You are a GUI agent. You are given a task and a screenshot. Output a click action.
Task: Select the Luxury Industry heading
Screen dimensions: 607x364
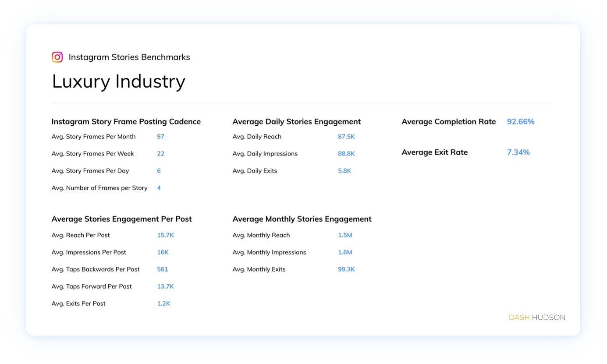(x=118, y=81)
